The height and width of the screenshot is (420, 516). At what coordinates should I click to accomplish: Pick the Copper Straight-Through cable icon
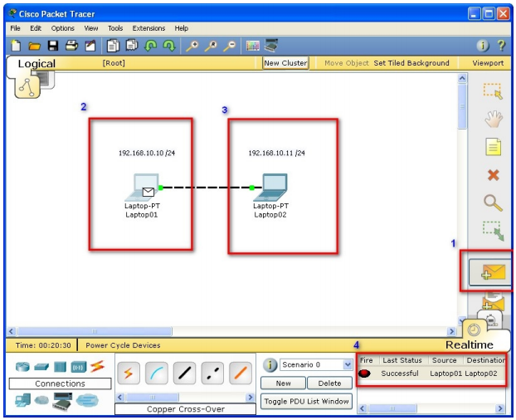pos(184,373)
